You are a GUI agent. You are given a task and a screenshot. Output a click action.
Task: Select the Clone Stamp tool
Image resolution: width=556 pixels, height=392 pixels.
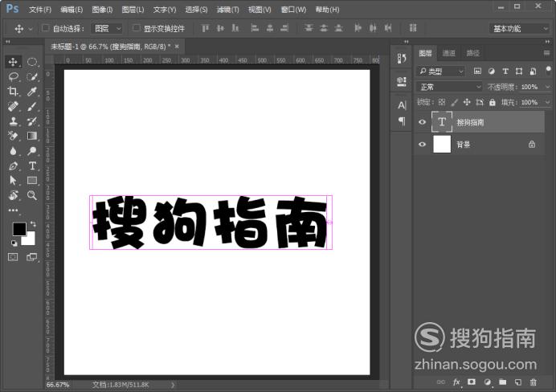pyautogui.click(x=13, y=121)
